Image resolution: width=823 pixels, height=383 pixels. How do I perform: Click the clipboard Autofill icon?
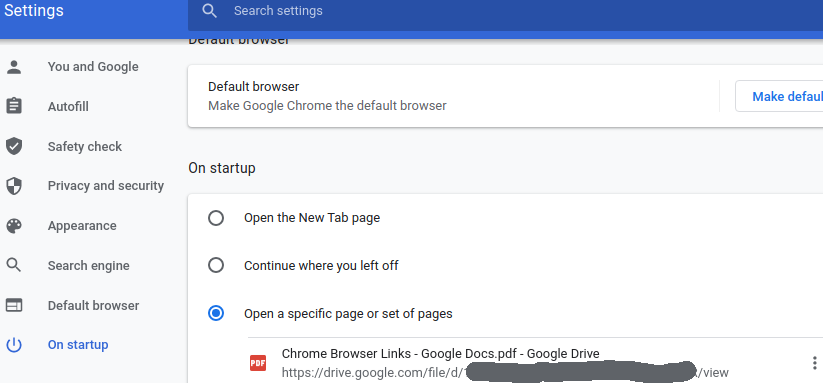pyautogui.click(x=14, y=106)
